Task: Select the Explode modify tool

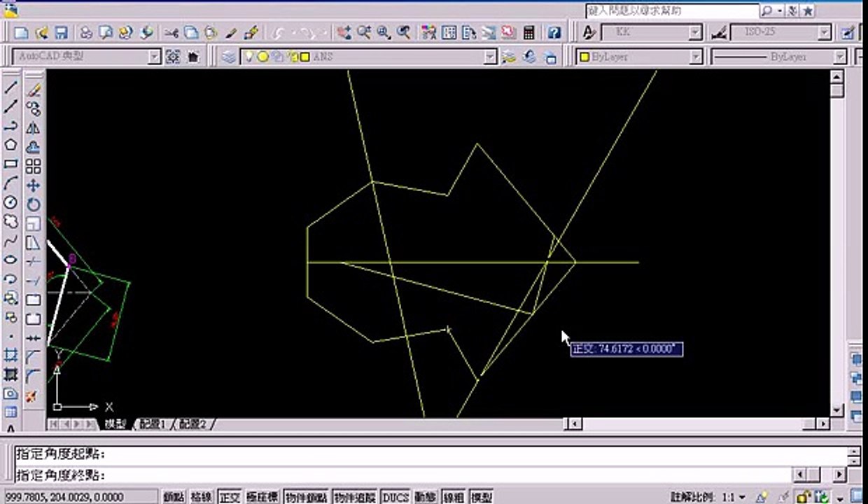Action: point(33,396)
